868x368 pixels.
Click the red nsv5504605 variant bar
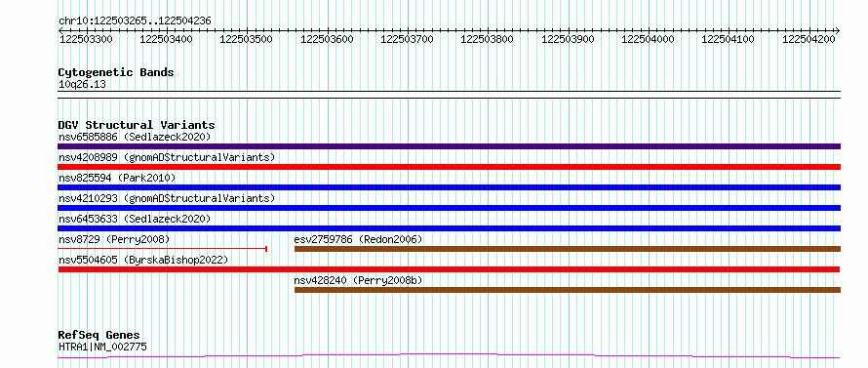click(449, 269)
